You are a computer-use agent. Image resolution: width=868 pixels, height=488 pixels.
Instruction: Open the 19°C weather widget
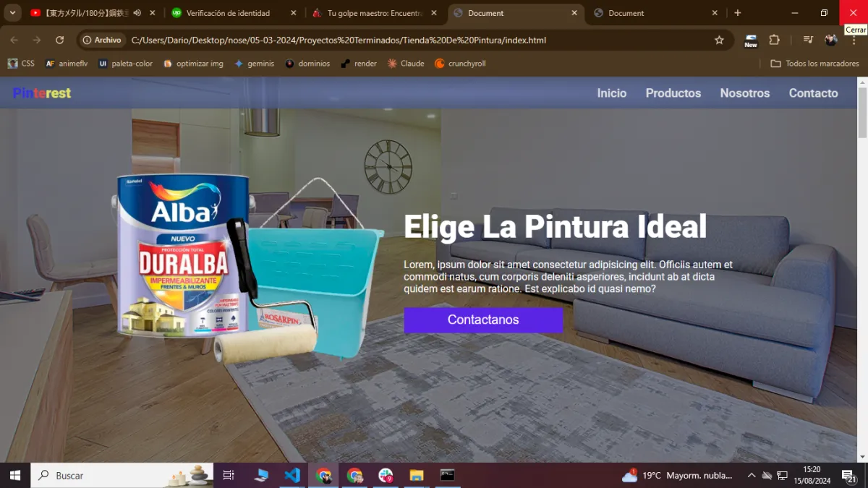click(677, 476)
